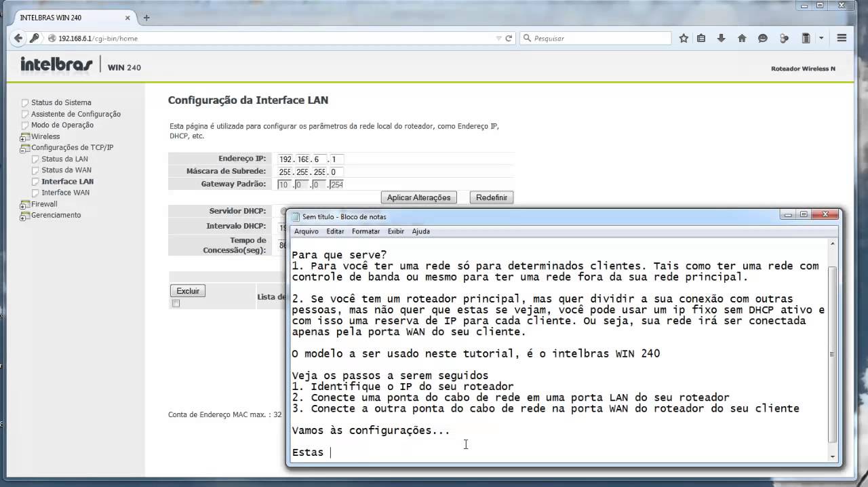Toggle the checkbox below the Excluir button
The height and width of the screenshot is (487, 868).
[x=176, y=303]
